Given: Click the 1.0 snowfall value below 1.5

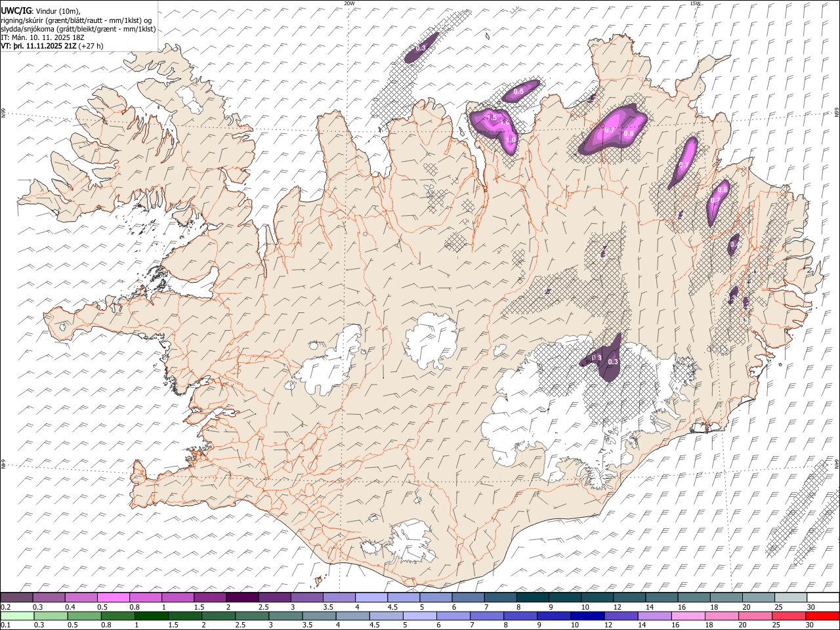Looking at the screenshot, I should point(511,140).
